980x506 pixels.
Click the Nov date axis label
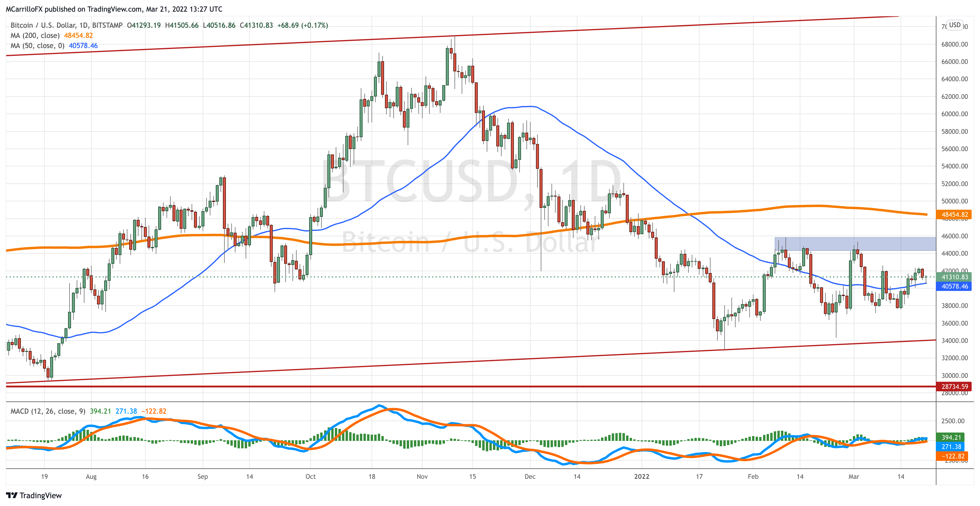coord(422,476)
